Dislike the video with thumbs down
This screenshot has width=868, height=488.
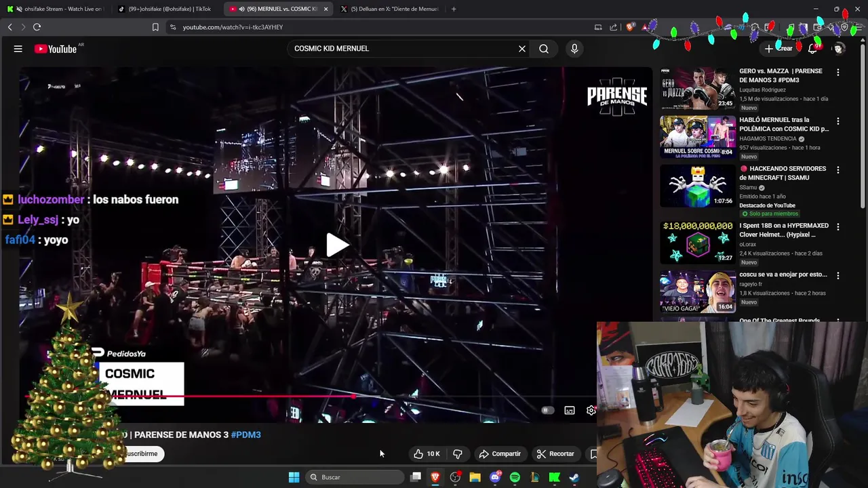[458, 454]
